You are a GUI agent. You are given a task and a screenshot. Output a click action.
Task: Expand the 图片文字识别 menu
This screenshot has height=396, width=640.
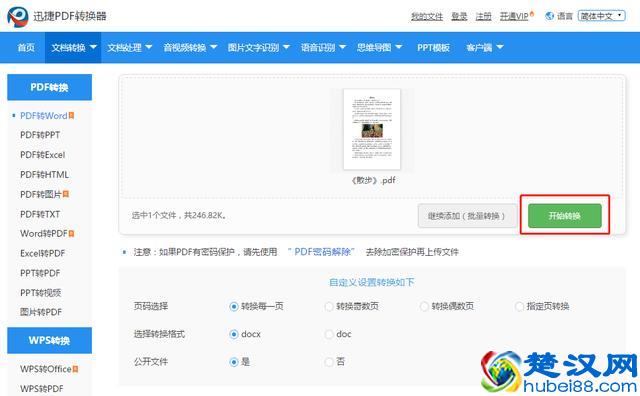[x=258, y=47]
